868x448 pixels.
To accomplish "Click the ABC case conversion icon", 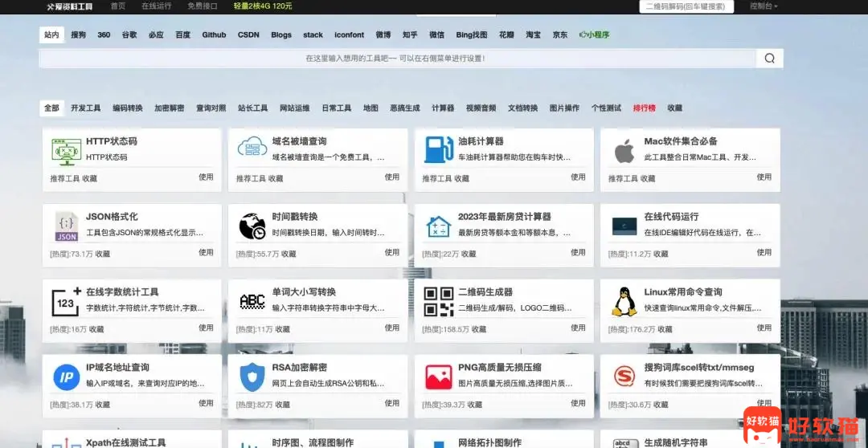I will pyautogui.click(x=252, y=301).
